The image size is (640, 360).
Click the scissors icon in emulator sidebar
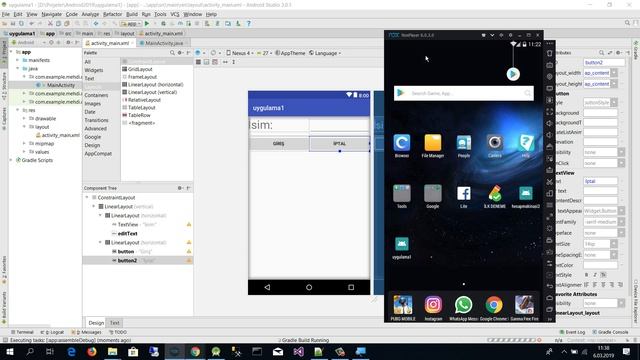pos(550,182)
